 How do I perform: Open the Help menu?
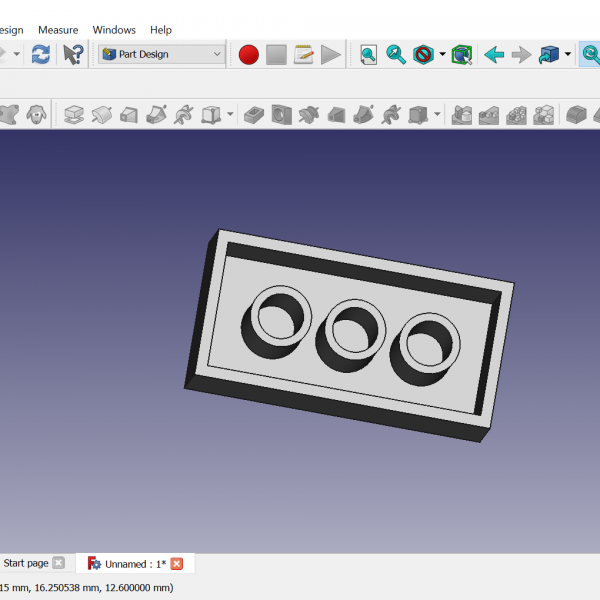tap(160, 30)
